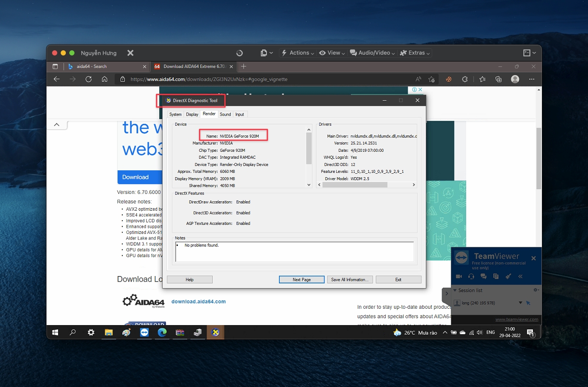588x387 pixels.
Task: Click the read aloud icon in address bar
Action: coord(418,79)
